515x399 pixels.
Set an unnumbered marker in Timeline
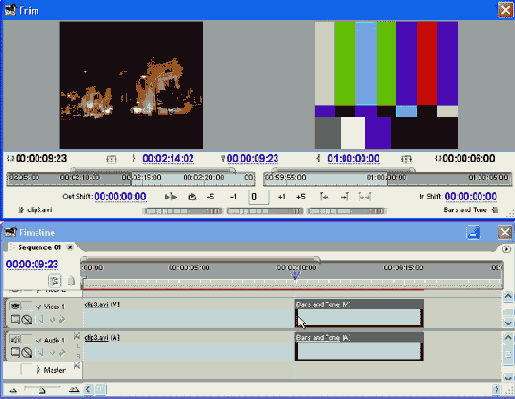pyautogui.click(x=71, y=281)
